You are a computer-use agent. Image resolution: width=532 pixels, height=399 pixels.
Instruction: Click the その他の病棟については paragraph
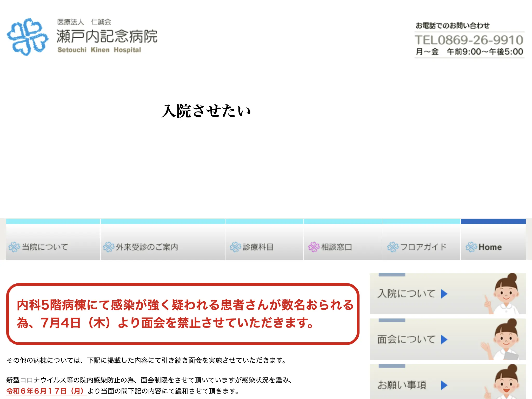tap(146, 360)
